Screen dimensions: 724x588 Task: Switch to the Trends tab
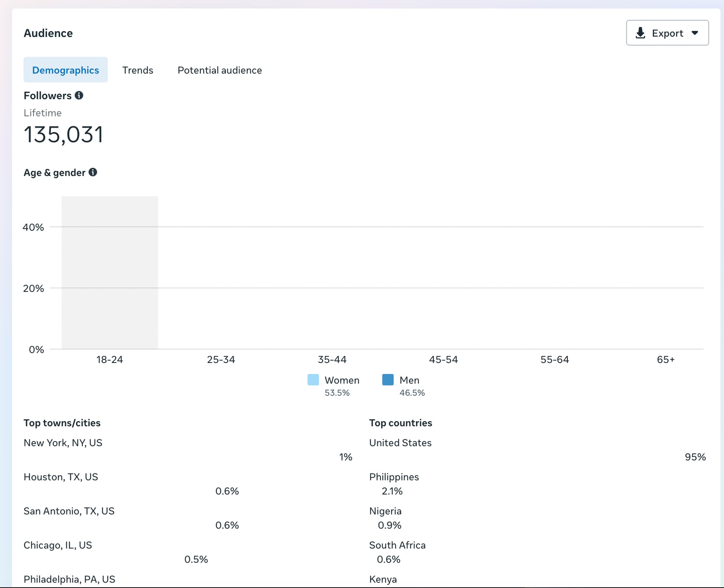138,70
